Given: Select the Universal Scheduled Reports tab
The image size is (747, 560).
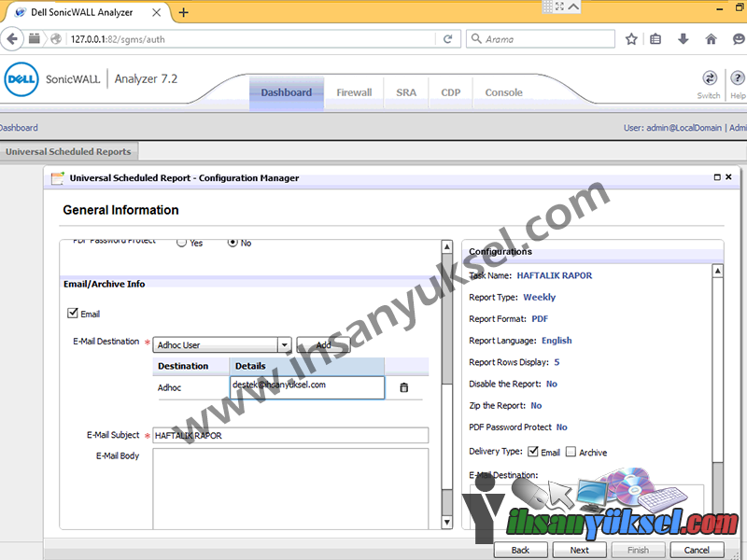Looking at the screenshot, I should 68,152.
